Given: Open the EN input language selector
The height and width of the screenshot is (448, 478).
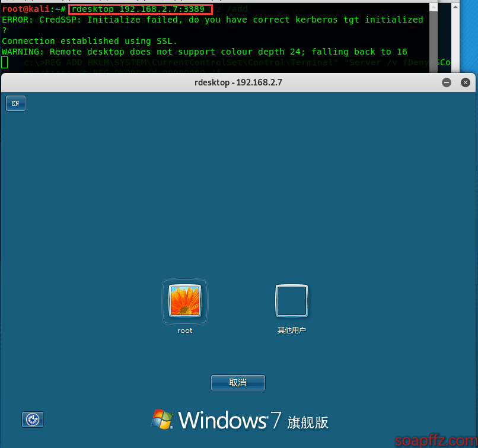Looking at the screenshot, I should [15, 103].
